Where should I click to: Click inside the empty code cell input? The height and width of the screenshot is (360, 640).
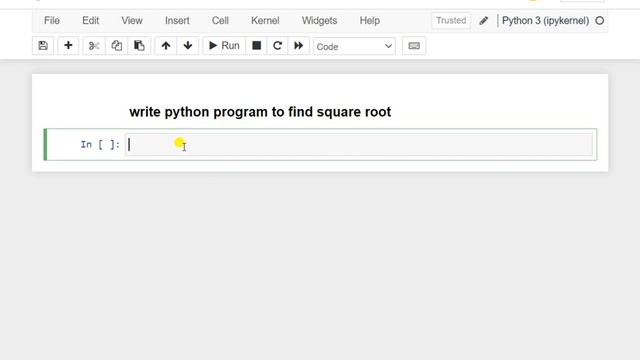click(x=359, y=144)
